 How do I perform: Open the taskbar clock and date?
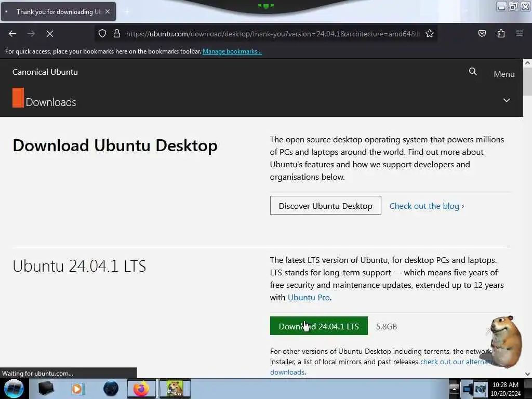tap(505, 389)
